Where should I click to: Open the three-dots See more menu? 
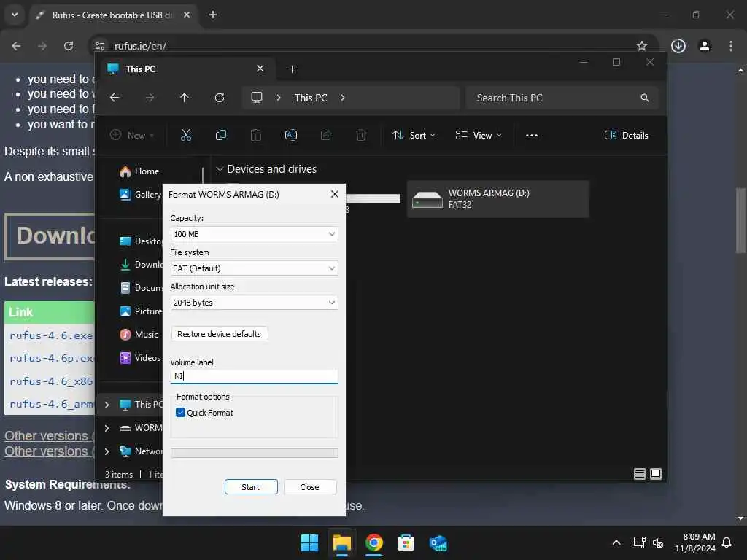point(532,135)
